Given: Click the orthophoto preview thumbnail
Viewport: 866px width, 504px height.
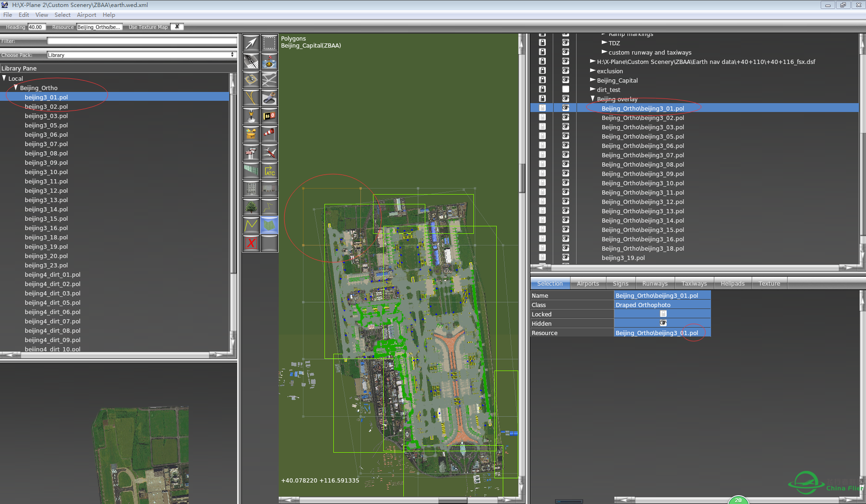Looking at the screenshot, I should coord(141,455).
